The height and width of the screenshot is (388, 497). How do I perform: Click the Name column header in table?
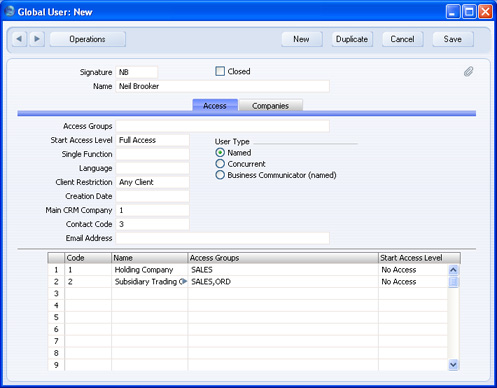click(x=150, y=258)
